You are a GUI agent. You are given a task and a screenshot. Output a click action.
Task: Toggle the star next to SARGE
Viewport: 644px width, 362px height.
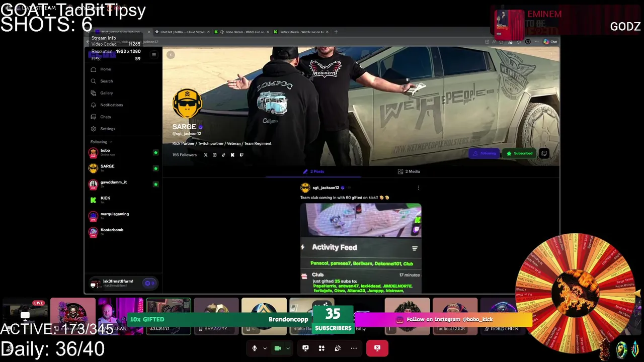click(x=155, y=168)
